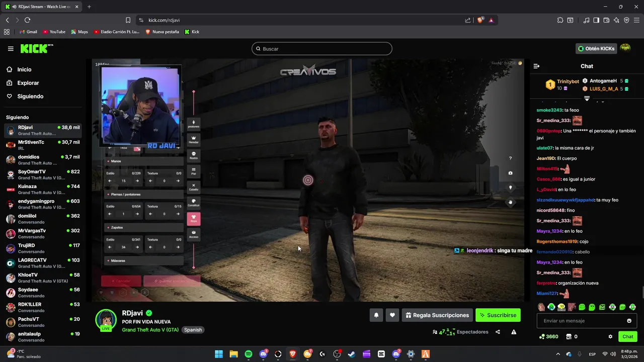Click the Cancelar button in game editor

click(x=121, y=281)
